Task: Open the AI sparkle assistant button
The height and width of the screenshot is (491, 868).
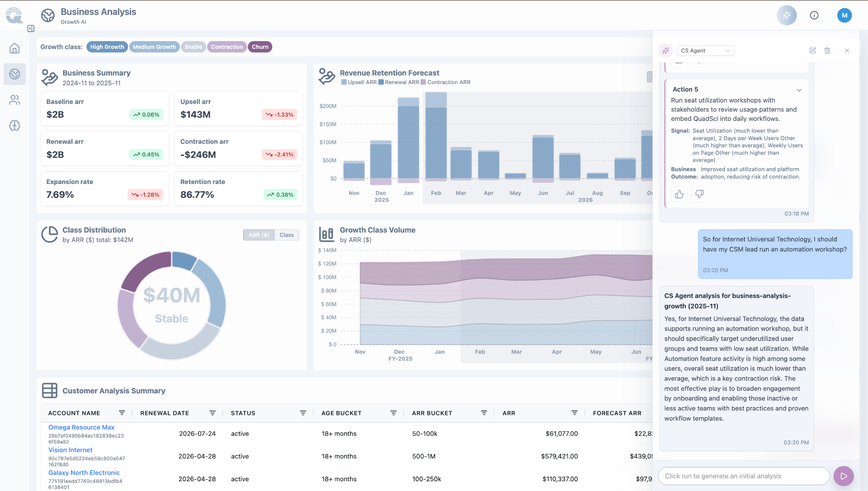Action: click(787, 15)
